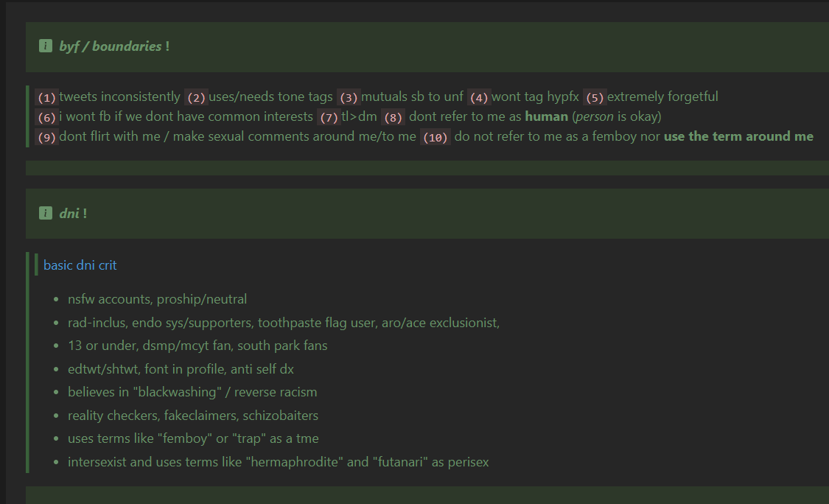Click text 'extremely forgetful'
The height and width of the screenshot is (504, 829).
click(662, 97)
